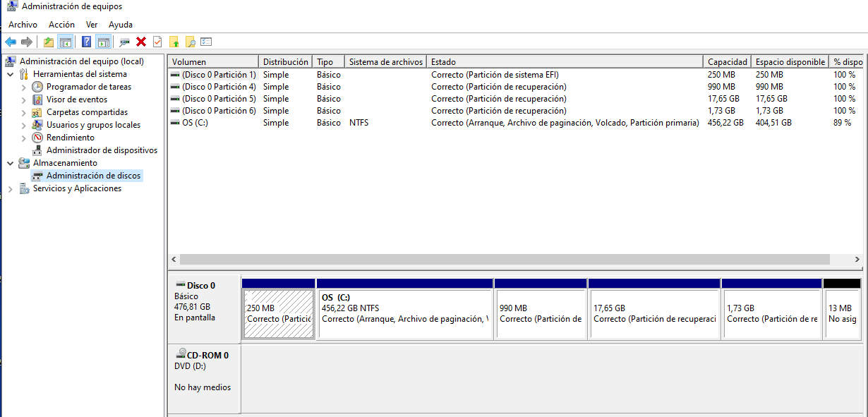Expand the Servicios y Aplicaciones node
Image resolution: width=868 pixels, height=417 pixels.
click(11, 188)
